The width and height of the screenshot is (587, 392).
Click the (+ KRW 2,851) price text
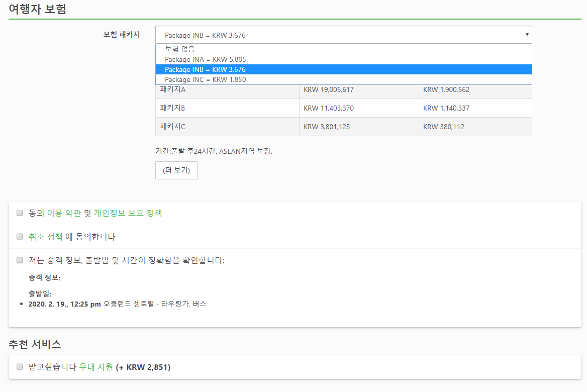143,367
